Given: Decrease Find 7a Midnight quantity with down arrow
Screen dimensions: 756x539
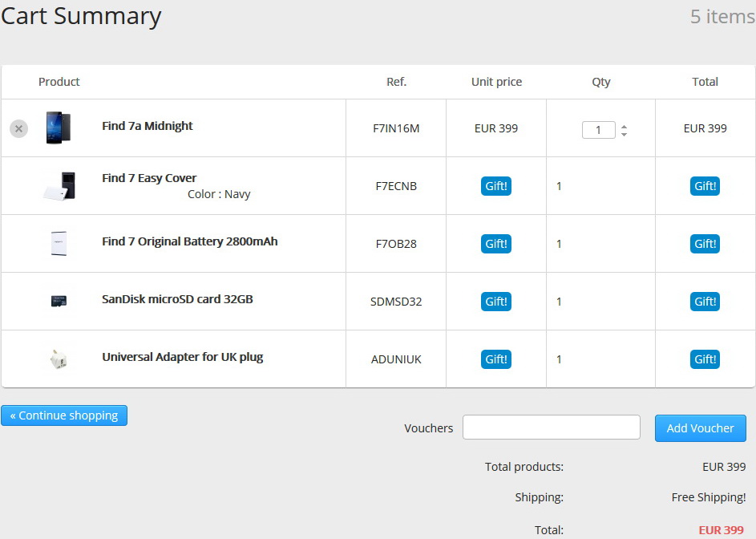Looking at the screenshot, I should [x=625, y=134].
